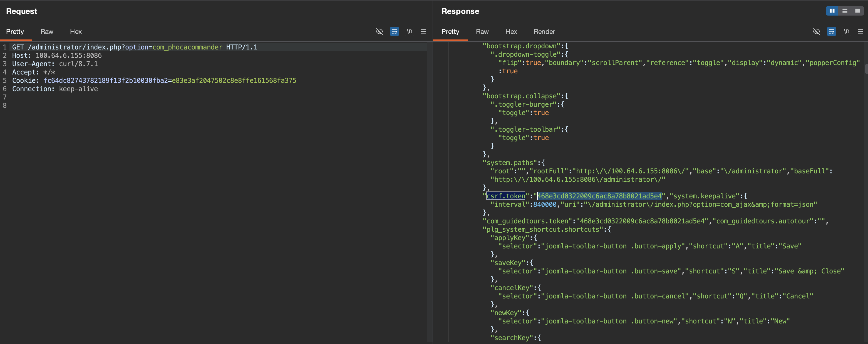Click the User-Agent curl/8.7.1 header line
This screenshot has width=868, height=344.
pos(55,64)
